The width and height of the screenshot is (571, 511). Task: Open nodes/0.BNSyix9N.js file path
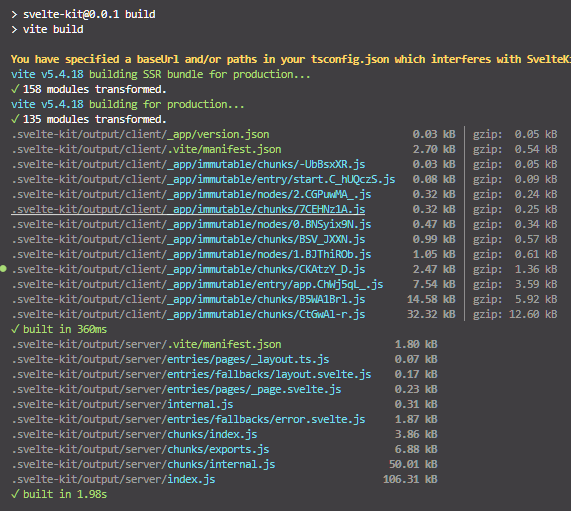click(191, 224)
